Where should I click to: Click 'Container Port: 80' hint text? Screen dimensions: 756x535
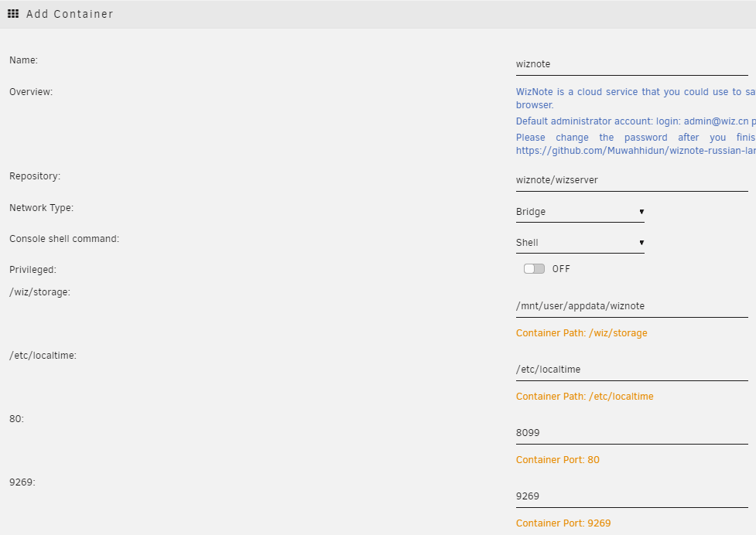click(557, 460)
